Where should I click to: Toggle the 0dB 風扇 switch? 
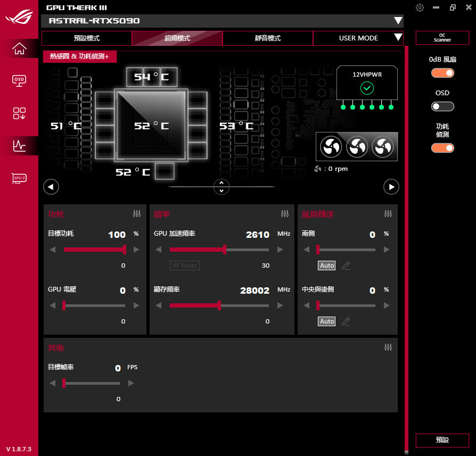442,73
